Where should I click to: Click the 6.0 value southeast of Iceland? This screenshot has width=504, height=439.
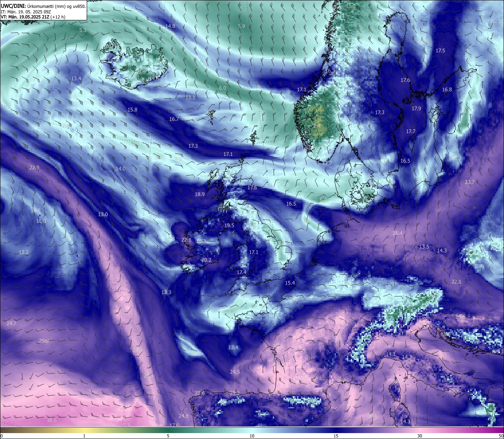point(222,88)
